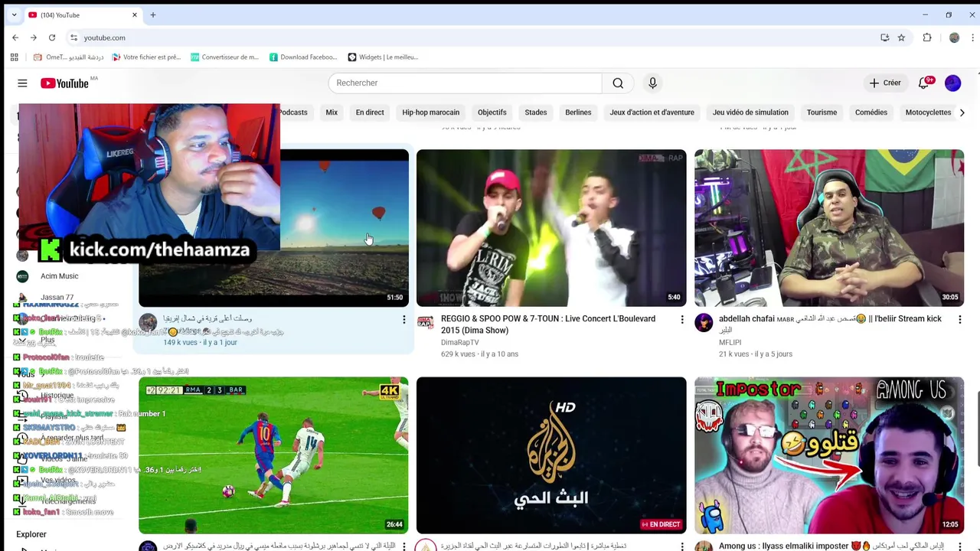980x551 pixels.
Task: Open the DimaRapTV channel link
Action: point(459,342)
